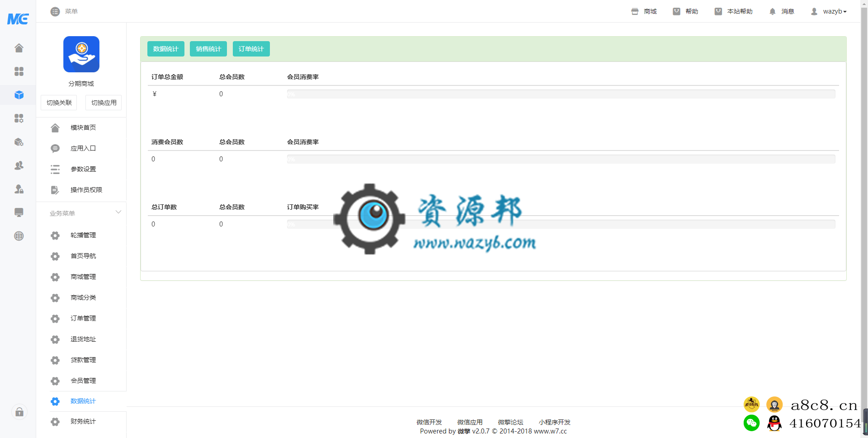Switch to the 销售统计 tab button
868x438 pixels.
pyautogui.click(x=208, y=49)
